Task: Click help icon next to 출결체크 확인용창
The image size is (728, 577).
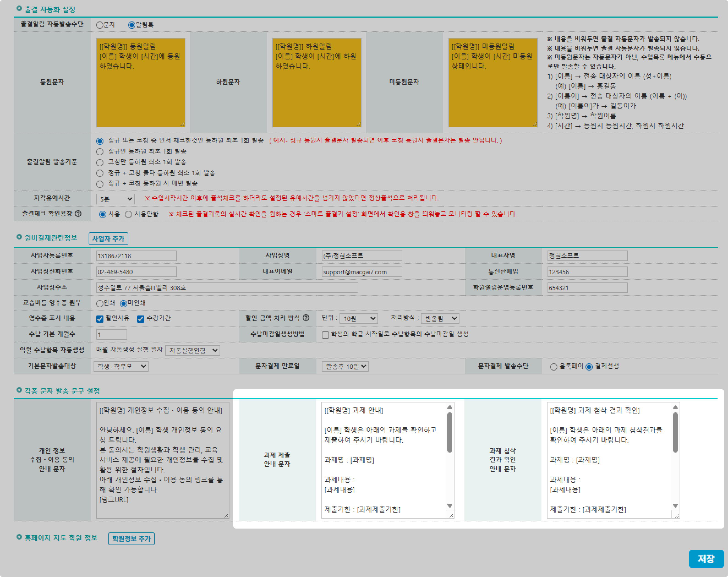Action: [x=78, y=214]
